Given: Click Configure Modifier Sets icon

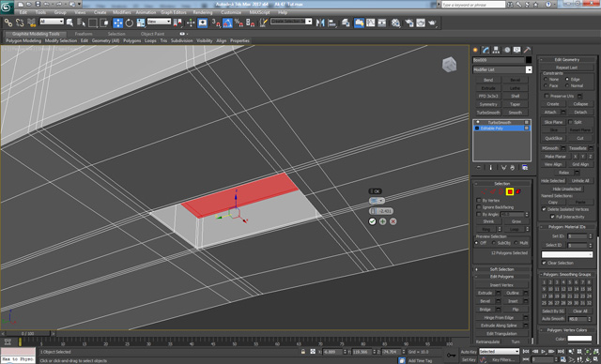Looking at the screenshot, I should (525, 168).
